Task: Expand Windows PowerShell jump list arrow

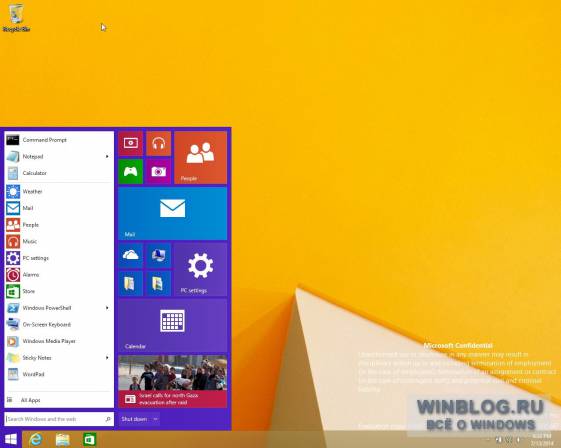Action: click(x=107, y=308)
